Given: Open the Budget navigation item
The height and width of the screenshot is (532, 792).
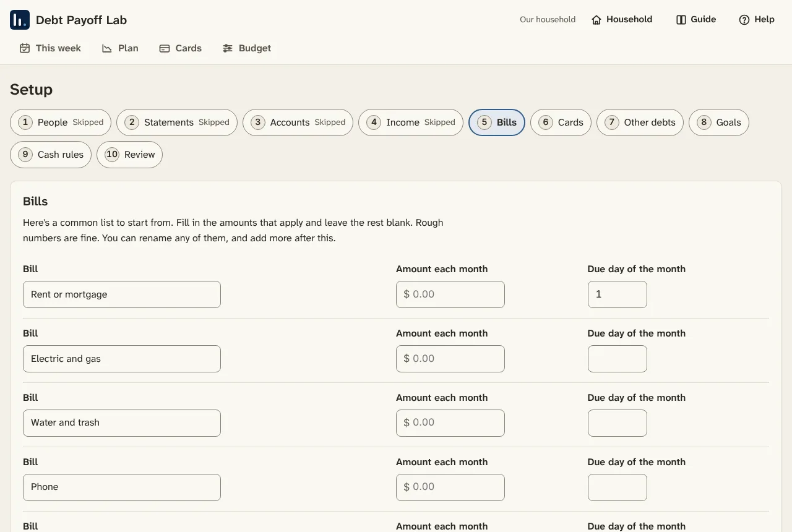Looking at the screenshot, I should point(247,48).
